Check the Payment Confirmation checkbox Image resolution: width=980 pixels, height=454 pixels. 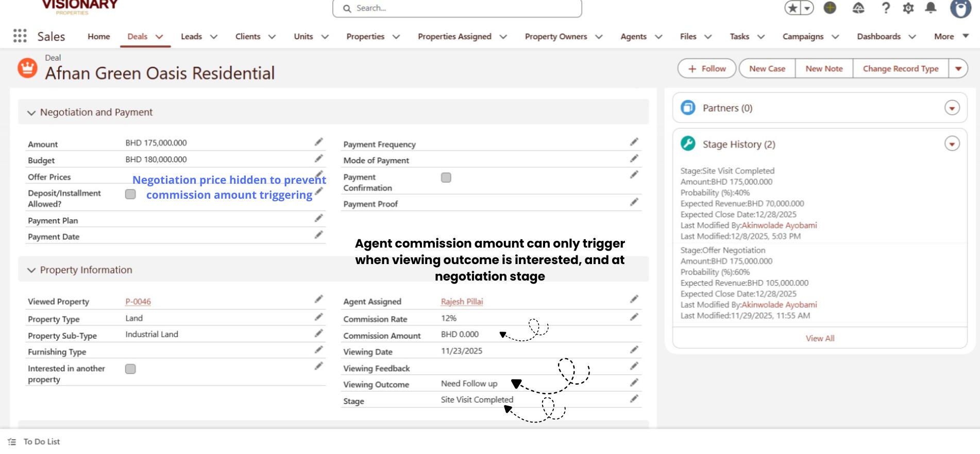446,178
